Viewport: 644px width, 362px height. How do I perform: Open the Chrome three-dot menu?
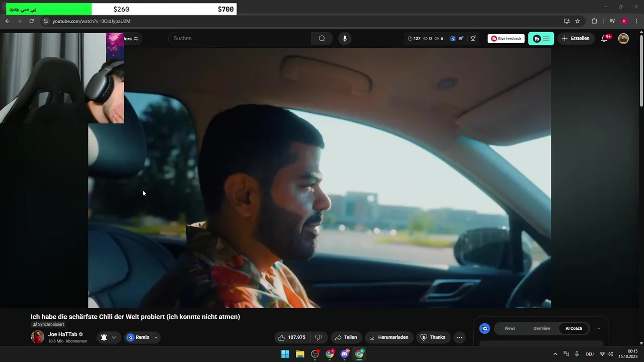point(636,21)
